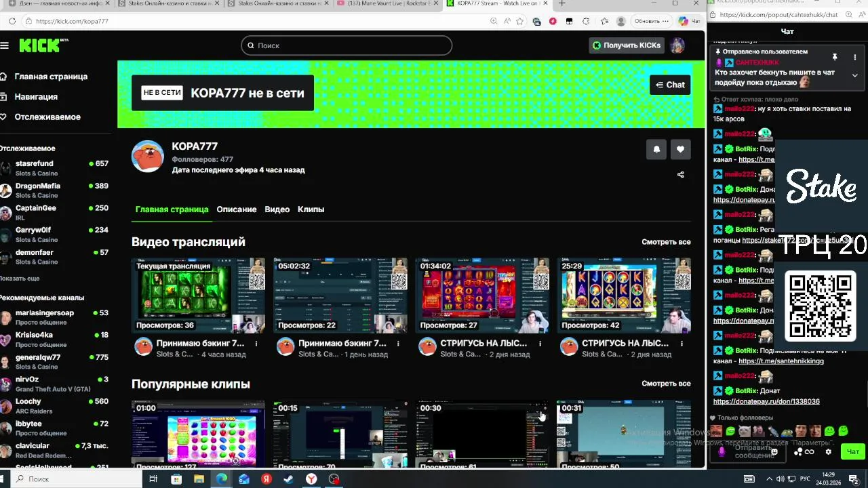This screenshot has height=488, width=868.
Task: Open DragonMafia channel in sidebar
Action: tap(54, 190)
